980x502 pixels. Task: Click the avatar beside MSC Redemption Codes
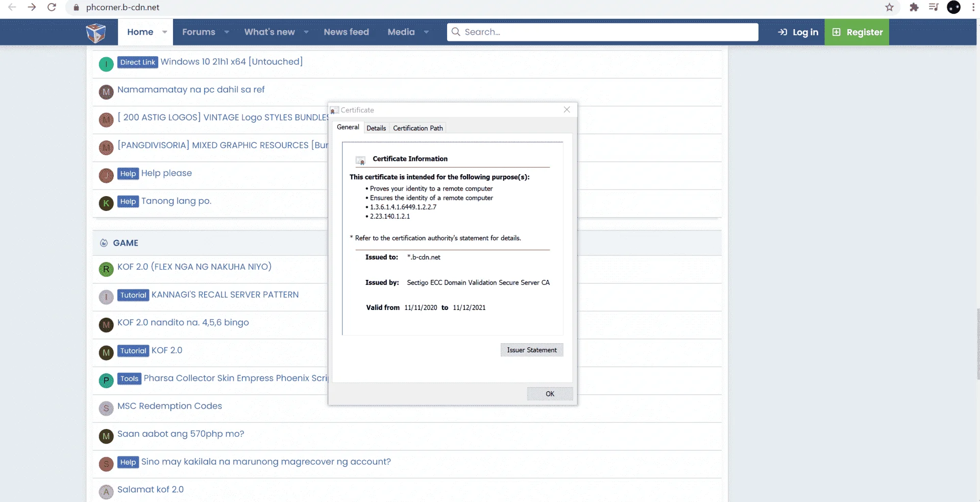[x=106, y=409]
